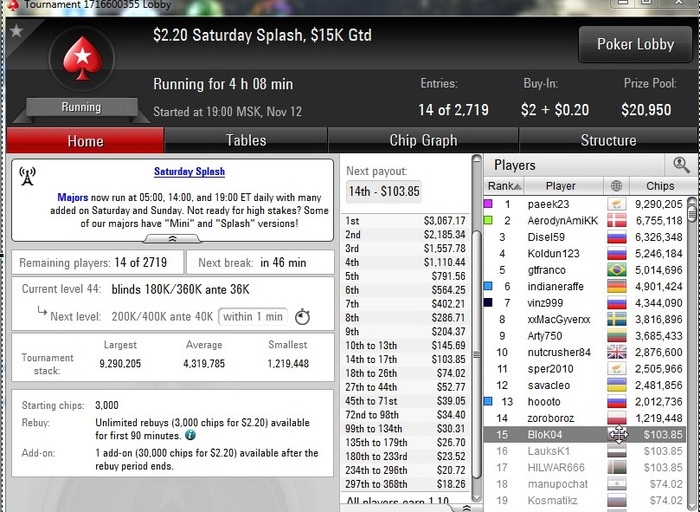
Task: Open the Chip Graph tab
Action: [423, 140]
